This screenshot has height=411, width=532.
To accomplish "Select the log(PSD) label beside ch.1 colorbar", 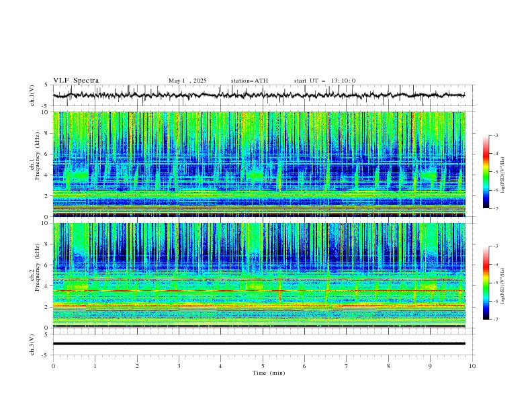I will tap(503, 175).
